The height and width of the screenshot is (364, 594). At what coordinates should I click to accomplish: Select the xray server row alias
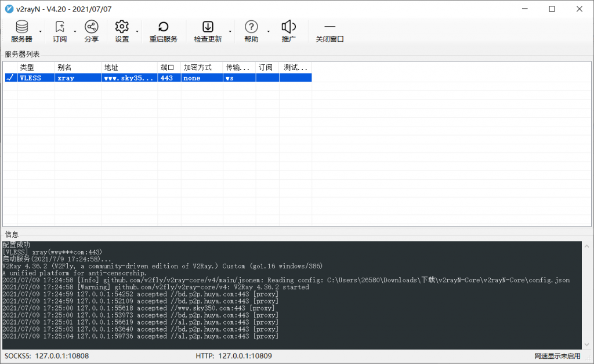tap(66, 78)
